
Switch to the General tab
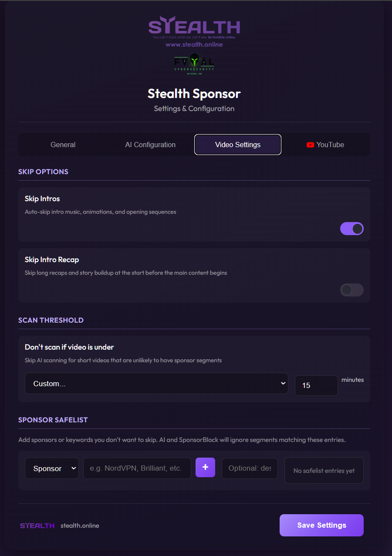tap(63, 145)
